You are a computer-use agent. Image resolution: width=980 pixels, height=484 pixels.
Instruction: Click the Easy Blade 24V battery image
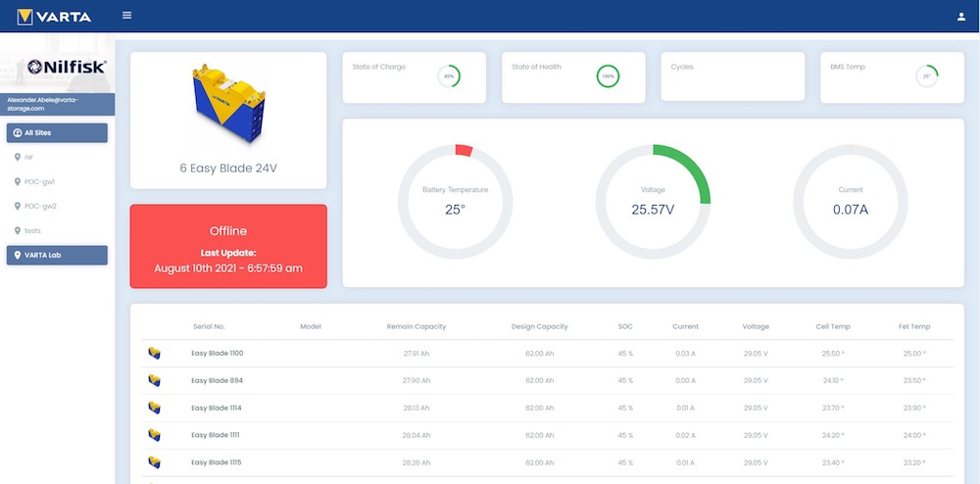(x=227, y=105)
